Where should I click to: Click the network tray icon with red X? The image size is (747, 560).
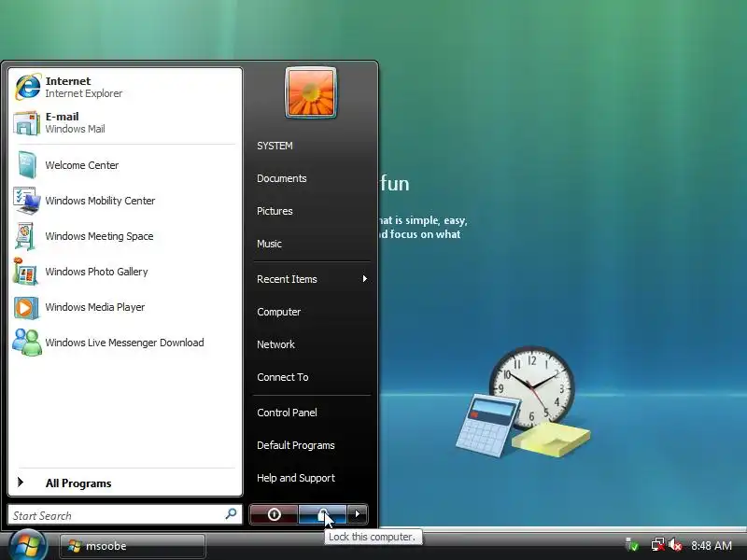pos(658,545)
